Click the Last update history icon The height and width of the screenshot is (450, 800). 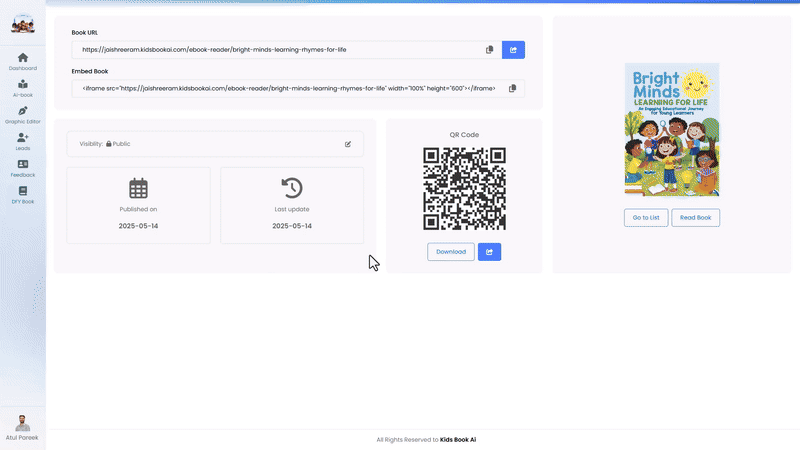tap(292, 188)
